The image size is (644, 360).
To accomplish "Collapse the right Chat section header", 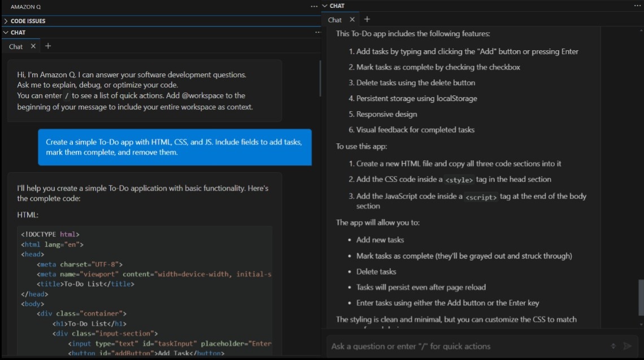I will pyautogui.click(x=324, y=6).
